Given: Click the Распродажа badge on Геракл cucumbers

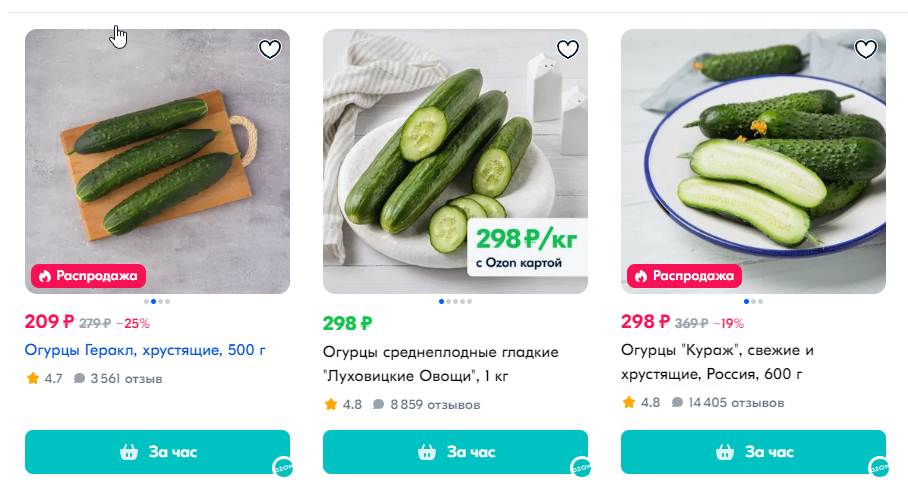Looking at the screenshot, I should (x=89, y=275).
